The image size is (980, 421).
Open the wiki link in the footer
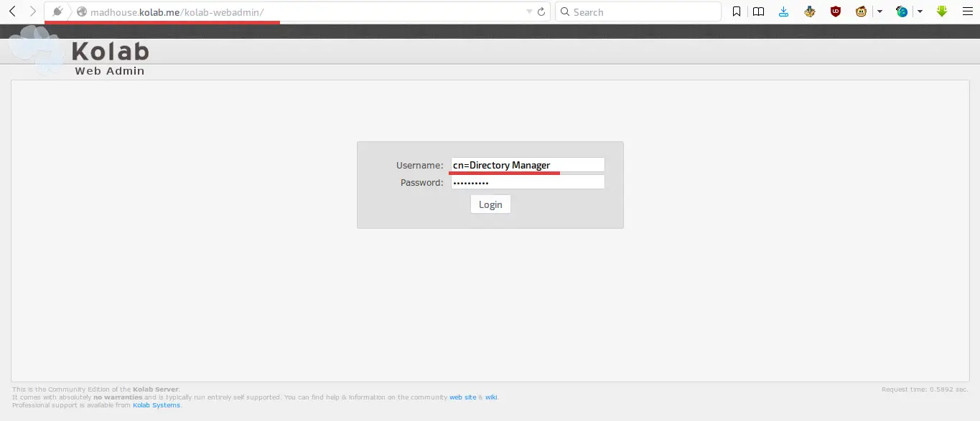coord(491,397)
